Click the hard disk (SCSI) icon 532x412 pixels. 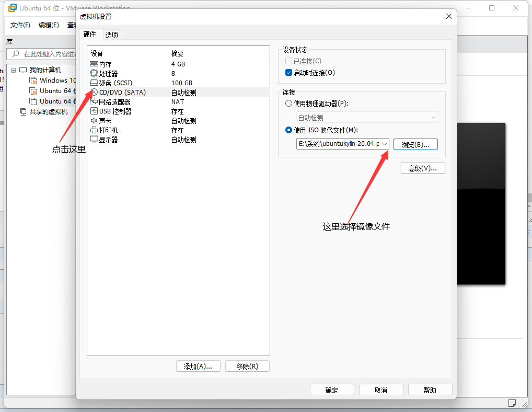click(x=94, y=83)
